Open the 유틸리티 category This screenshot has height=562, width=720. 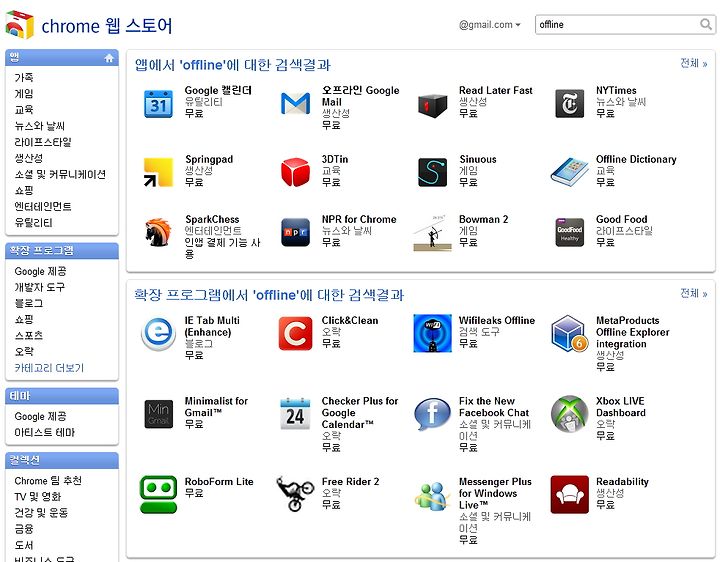(x=34, y=223)
